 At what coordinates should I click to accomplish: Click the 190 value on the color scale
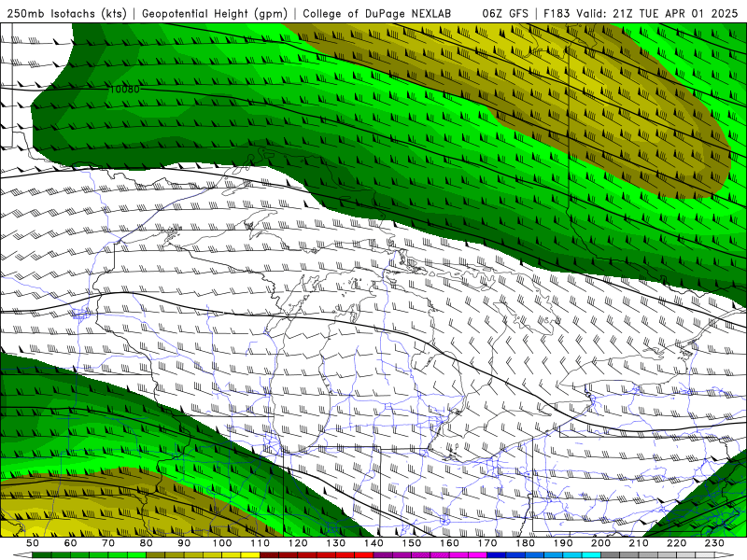(563, 543)
